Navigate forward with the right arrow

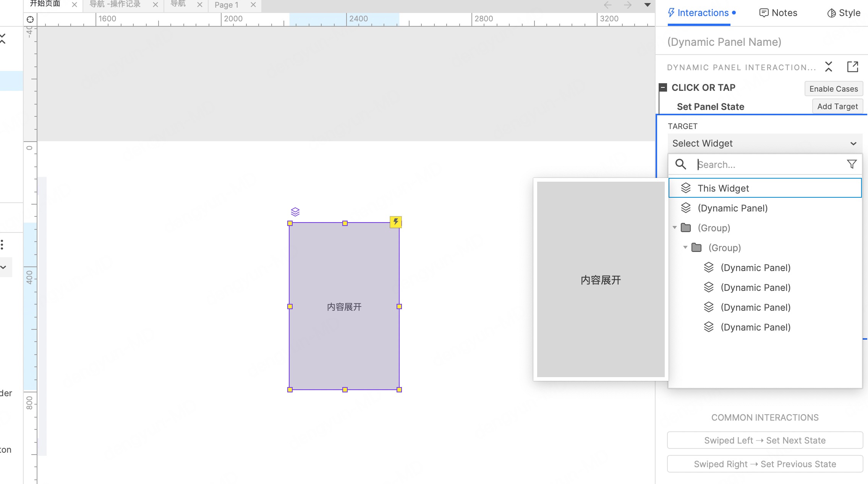pyautogui.click(x=628, y=5)
